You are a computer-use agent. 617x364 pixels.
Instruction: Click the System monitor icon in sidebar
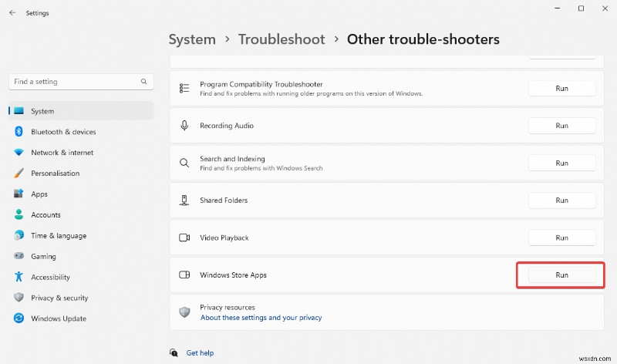(19, 111)
